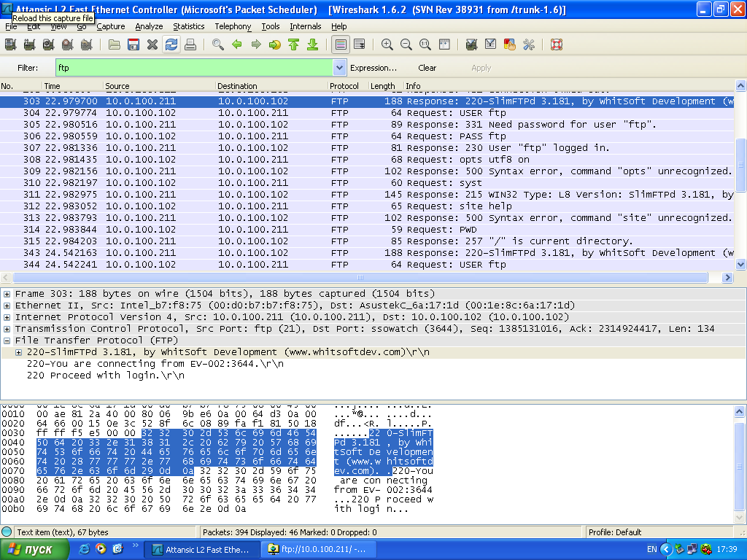This screenshot has height=560, width=747.
Task: Reload this capture file icon
Action: click(171, 44)
